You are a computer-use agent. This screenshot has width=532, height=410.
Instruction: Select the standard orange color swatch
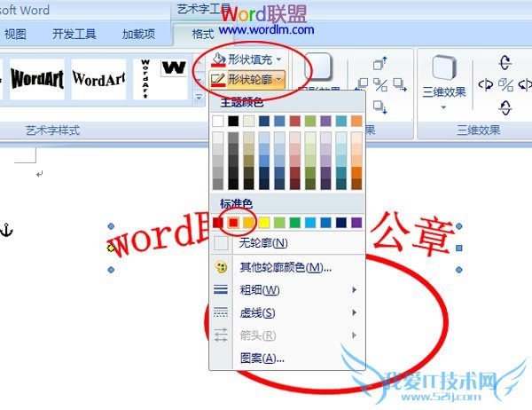(x=248, y=223)
